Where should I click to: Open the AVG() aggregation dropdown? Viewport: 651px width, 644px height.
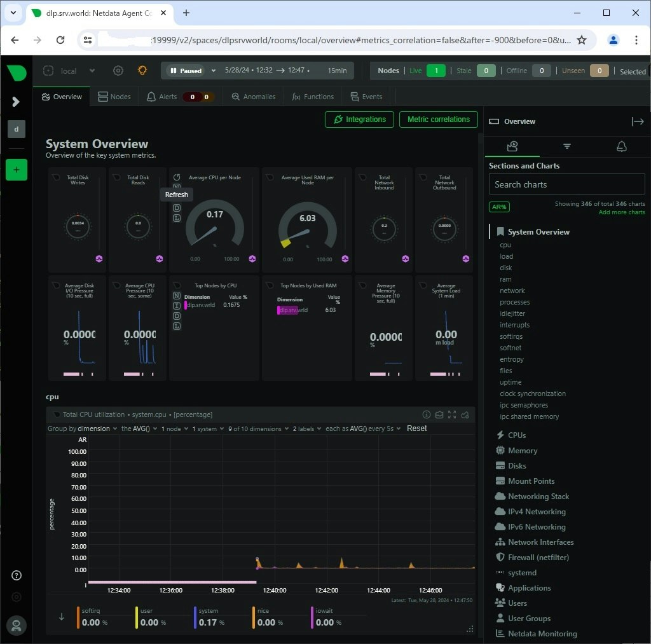(139, 428)
